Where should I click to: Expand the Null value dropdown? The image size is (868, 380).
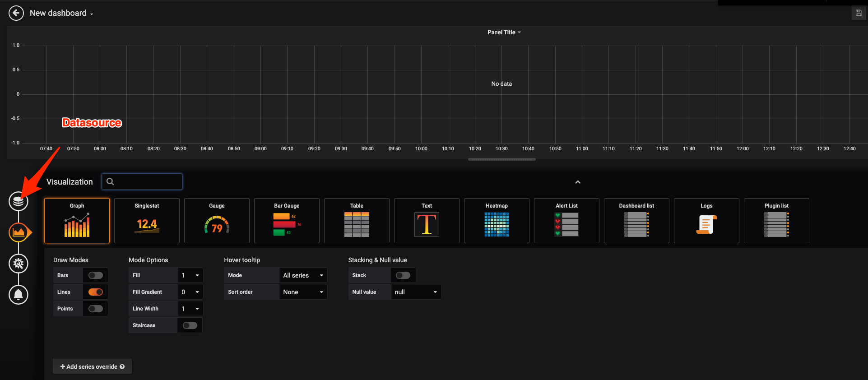tap(415, 292)
